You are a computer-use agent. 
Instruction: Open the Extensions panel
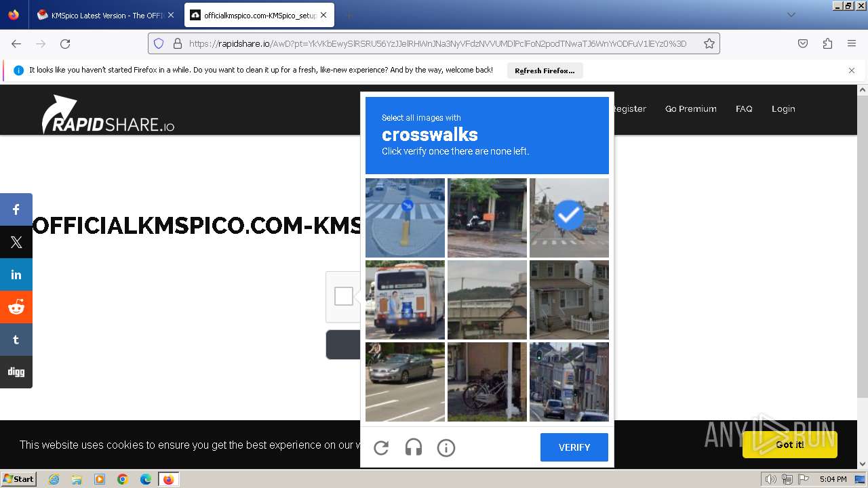(827, 43)
